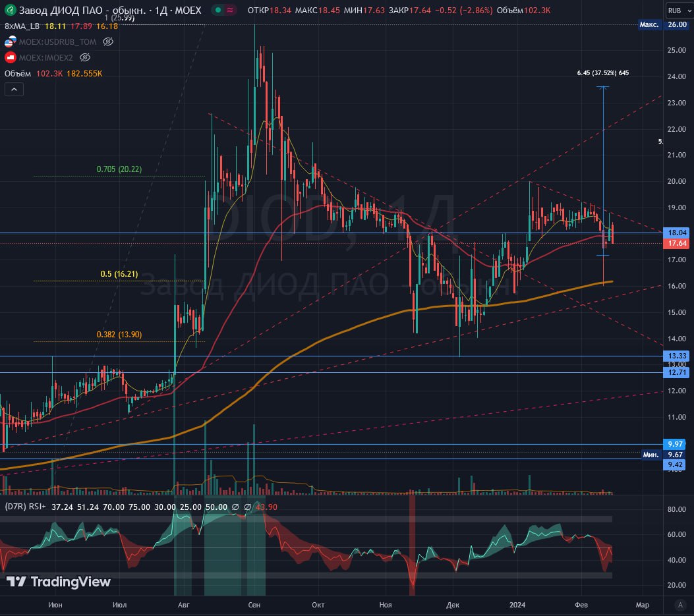The image size is (694, 616).
Task: Click the auto-scale A button in the bottom corner
Action: pos(680,605)
